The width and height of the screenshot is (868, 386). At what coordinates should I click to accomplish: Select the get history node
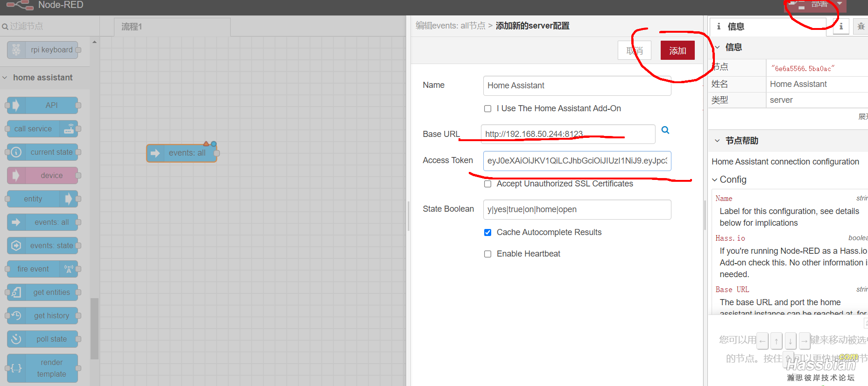tap(43, 315)
